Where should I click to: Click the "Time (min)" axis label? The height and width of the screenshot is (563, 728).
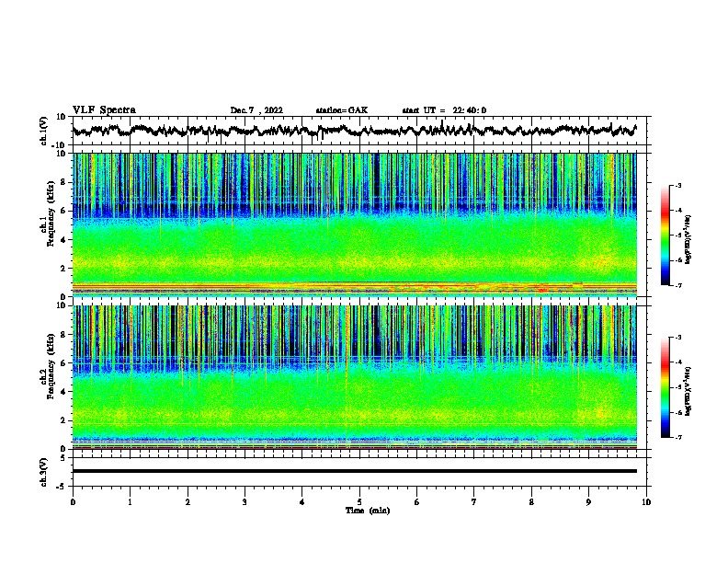[368, 511]
